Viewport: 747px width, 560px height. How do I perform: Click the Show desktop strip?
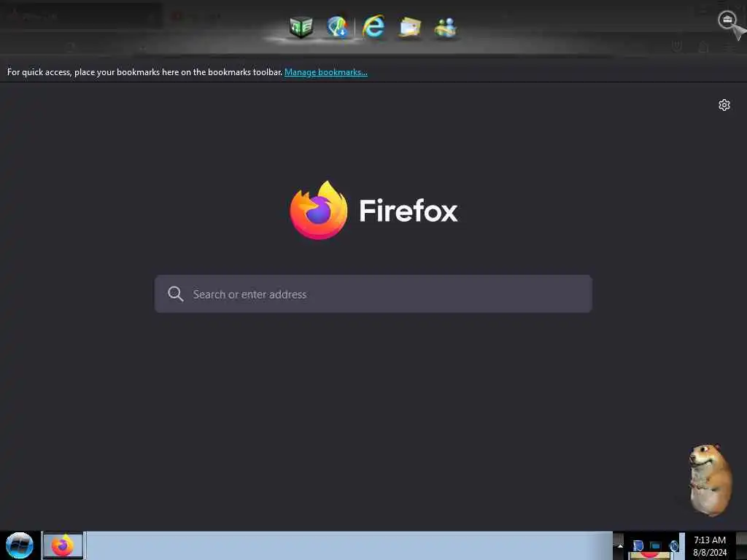pos(741,545)
